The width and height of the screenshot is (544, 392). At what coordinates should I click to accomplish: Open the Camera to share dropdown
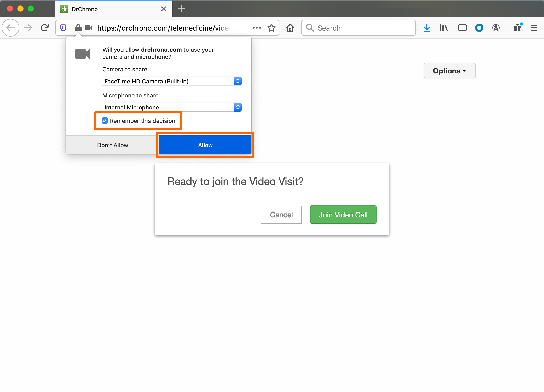coord(171,81)
